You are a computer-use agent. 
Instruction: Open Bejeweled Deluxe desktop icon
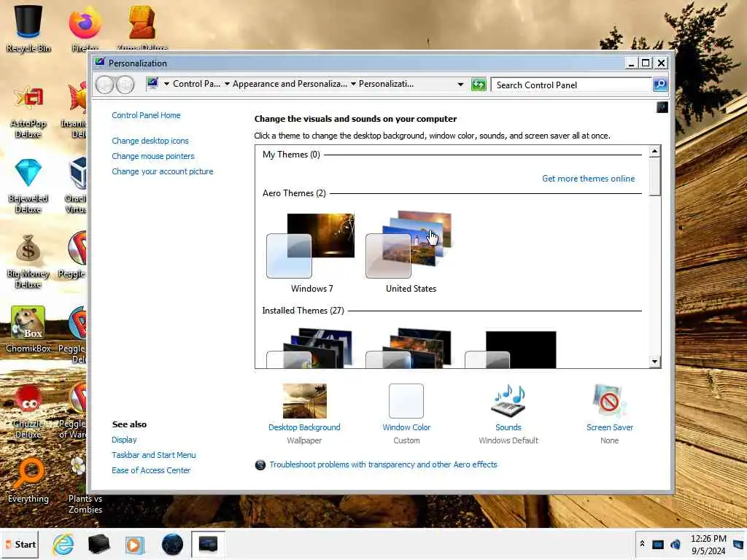(28, 187)
